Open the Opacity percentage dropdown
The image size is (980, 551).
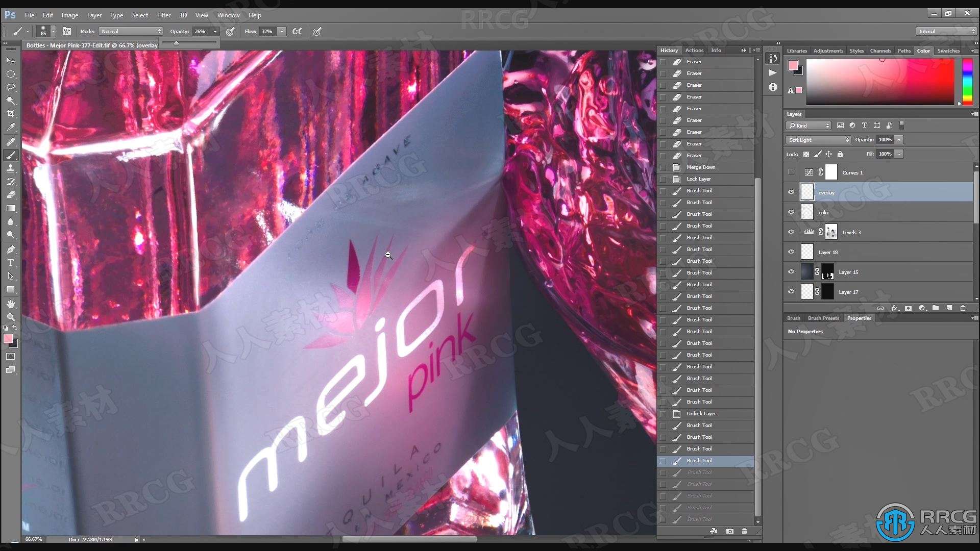[217, 31]
